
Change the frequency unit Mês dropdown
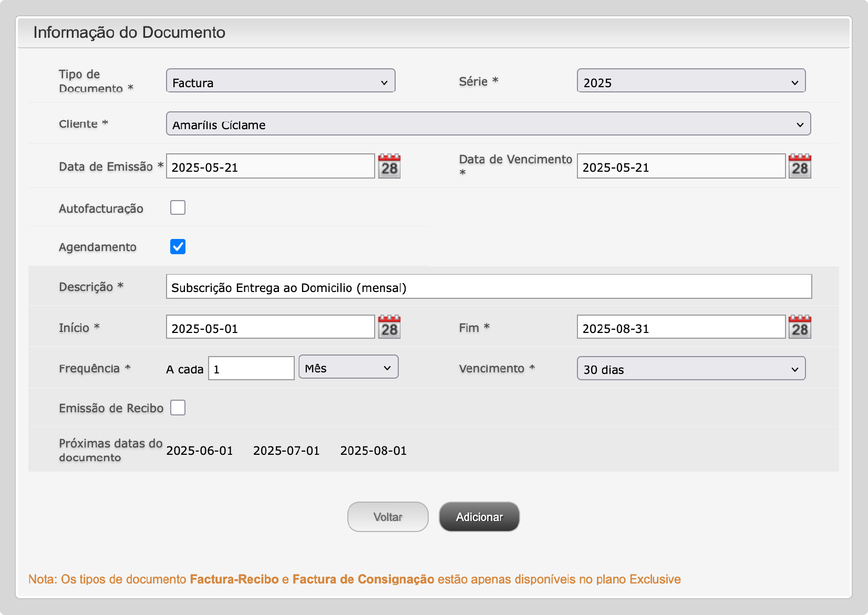(348, 367)
